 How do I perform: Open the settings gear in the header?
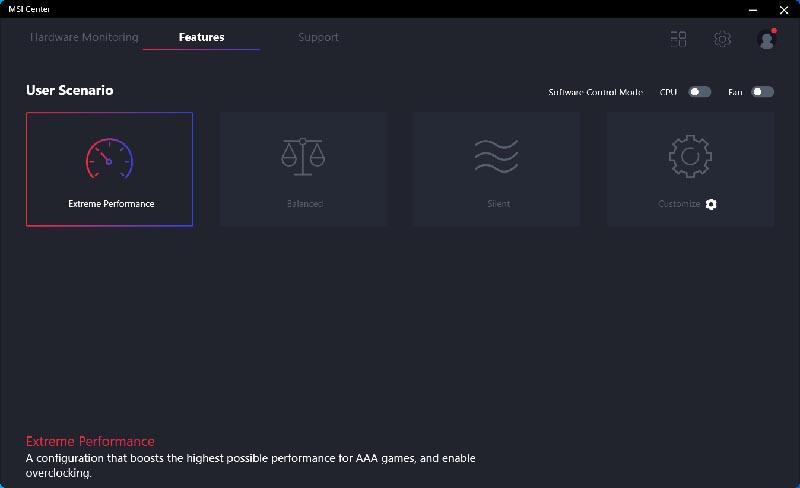point(722,39)
